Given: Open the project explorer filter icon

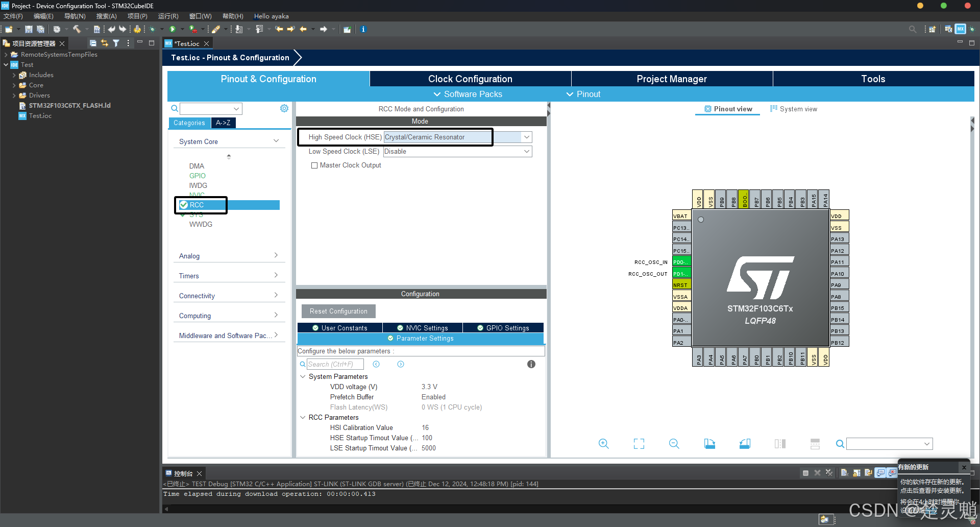Looking at the screenshot, I should coord(116,43).
